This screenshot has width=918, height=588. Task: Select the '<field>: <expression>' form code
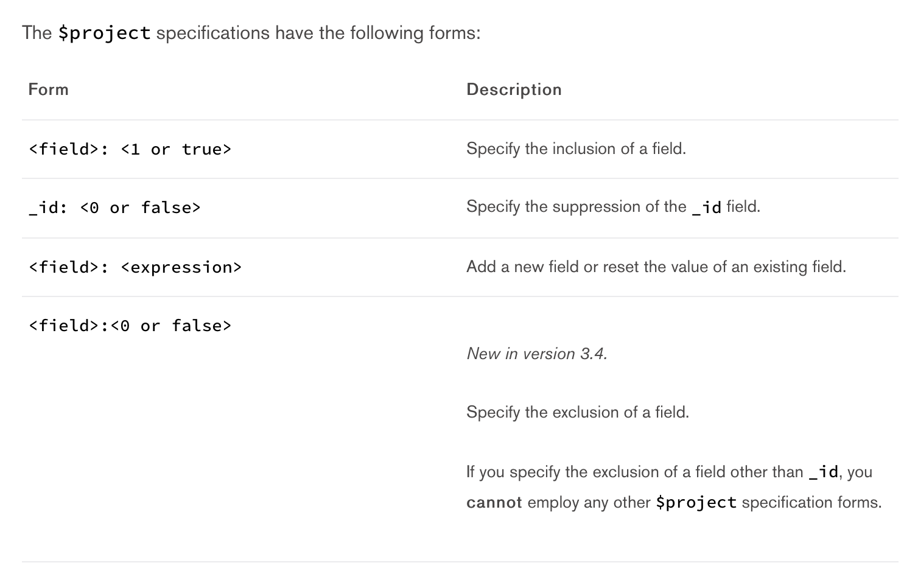pos(135,267)
